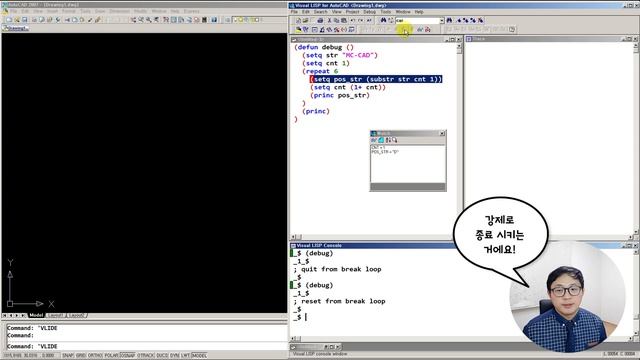
Task: Click '; reset from break loop' console line
Action: [339, 301]
